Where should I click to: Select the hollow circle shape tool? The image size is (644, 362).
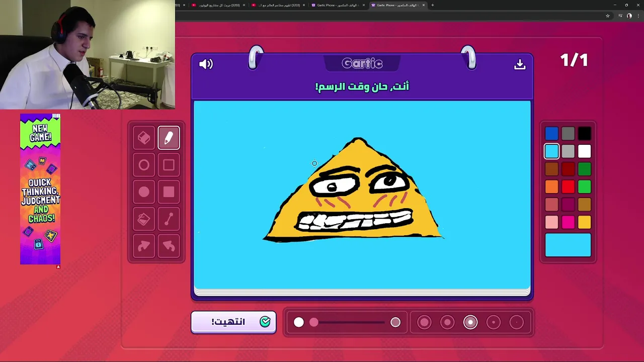(144, 165)
